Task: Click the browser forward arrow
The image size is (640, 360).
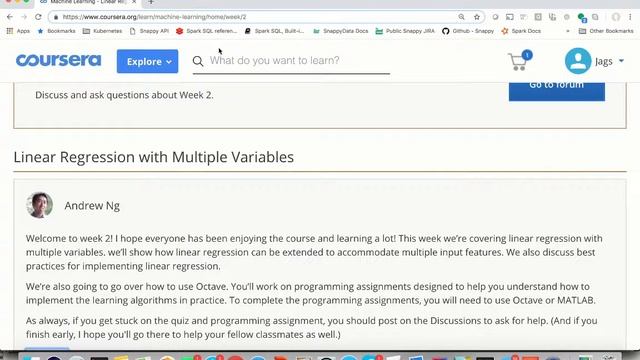Action: click(24, 17)
